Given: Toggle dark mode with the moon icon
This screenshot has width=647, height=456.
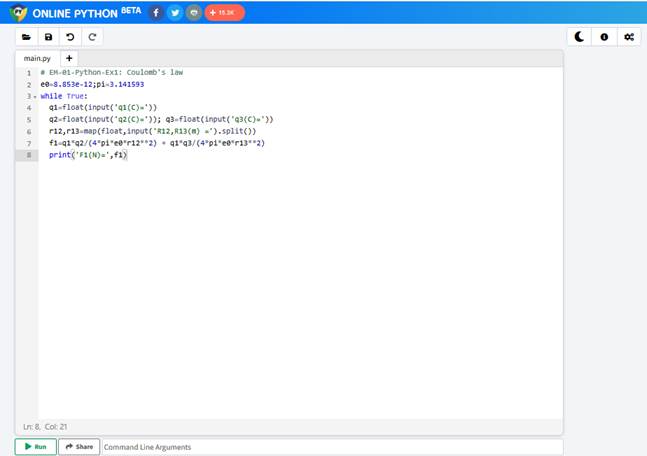Looking at the screenshot, I should (x=580, y=37).
